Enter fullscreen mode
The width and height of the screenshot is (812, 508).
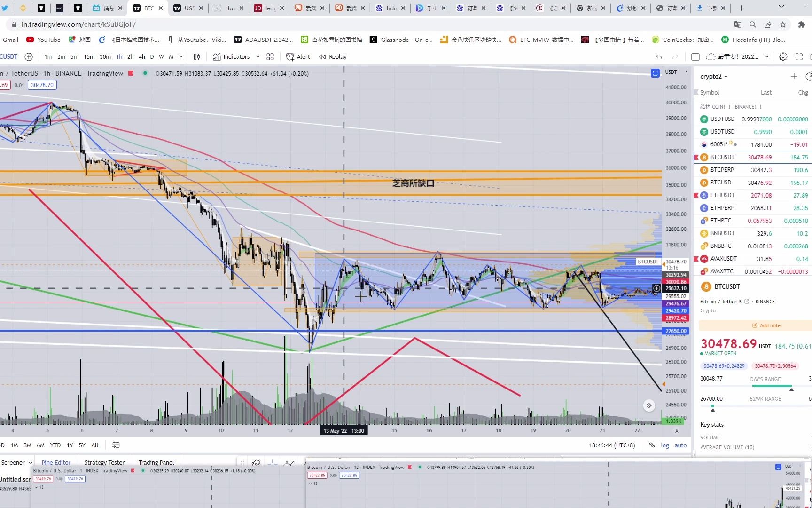(799, 57)
